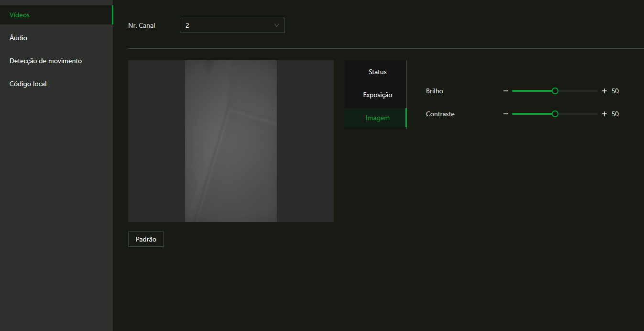Select the Imagem tab

(x=376, y=118)
